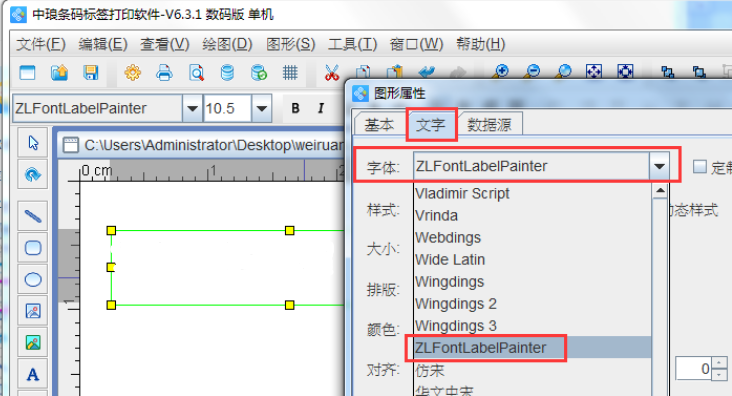Open Print Preview magnifier-page icon
Viewport: 732px width, 396px height.
pyautogui.click(x=196, y=73)
